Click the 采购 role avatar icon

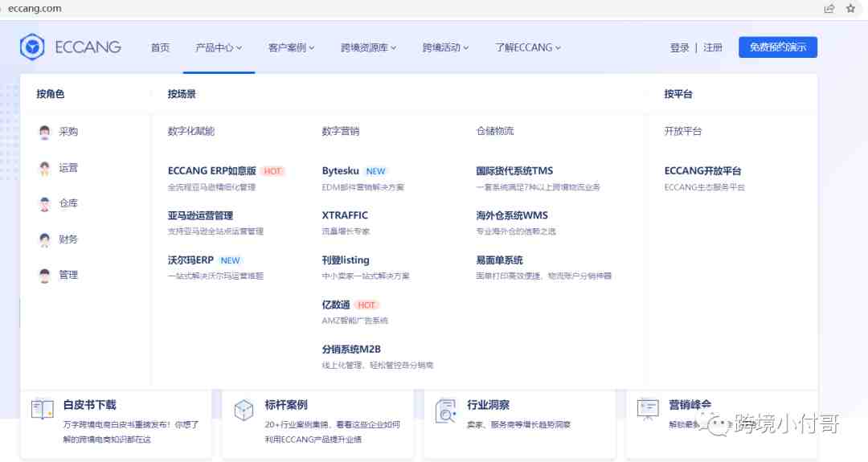pyautogui.click(x=45, y=132)
